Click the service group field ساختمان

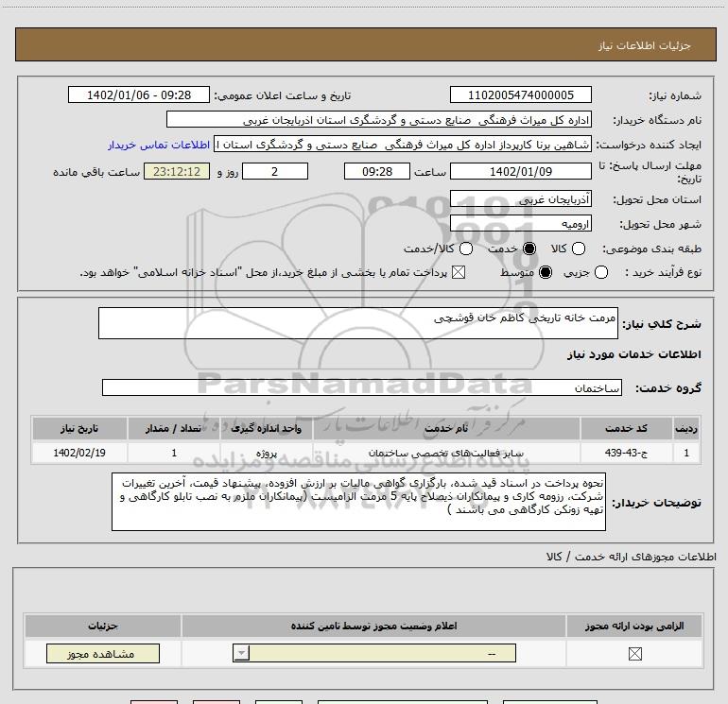[362, 387]
